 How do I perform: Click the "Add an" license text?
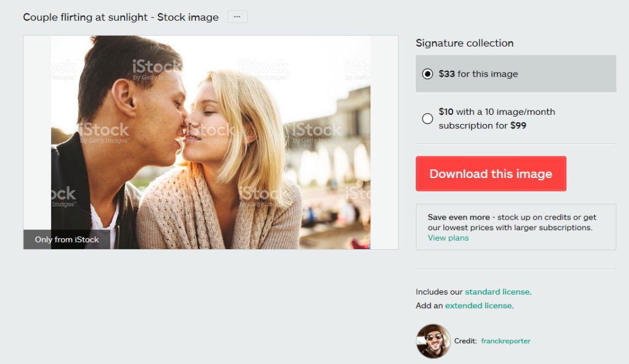tap(429, 306)
